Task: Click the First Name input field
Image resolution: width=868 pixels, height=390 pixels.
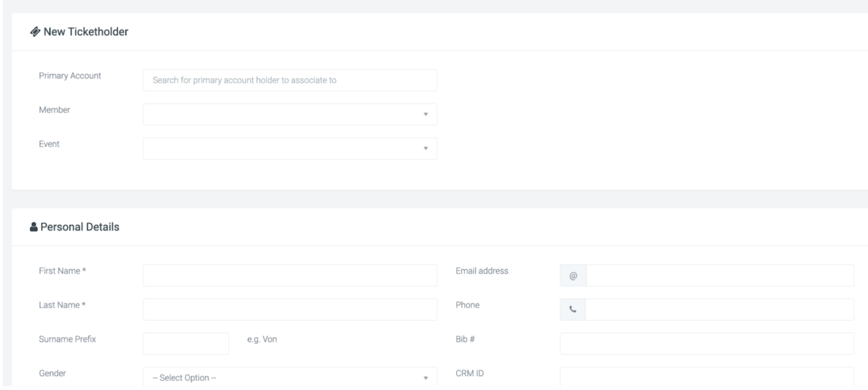Action: (290, 275)
